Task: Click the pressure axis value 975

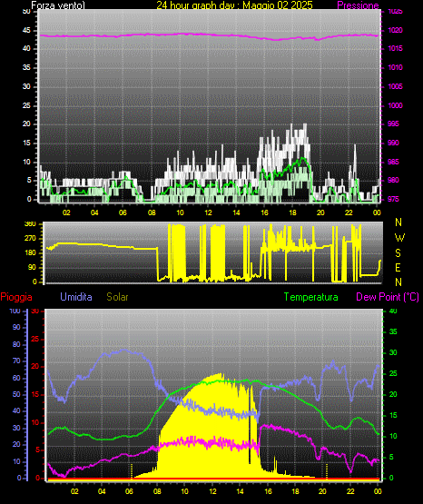Action: [393, 199]
